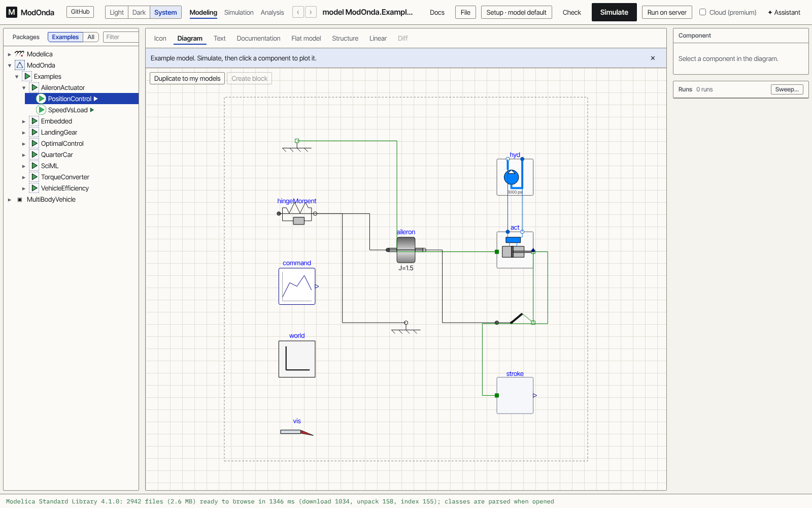Expand the Embedded examples node
The height and width of the screenshot is (508, 812).
(23, 121)
